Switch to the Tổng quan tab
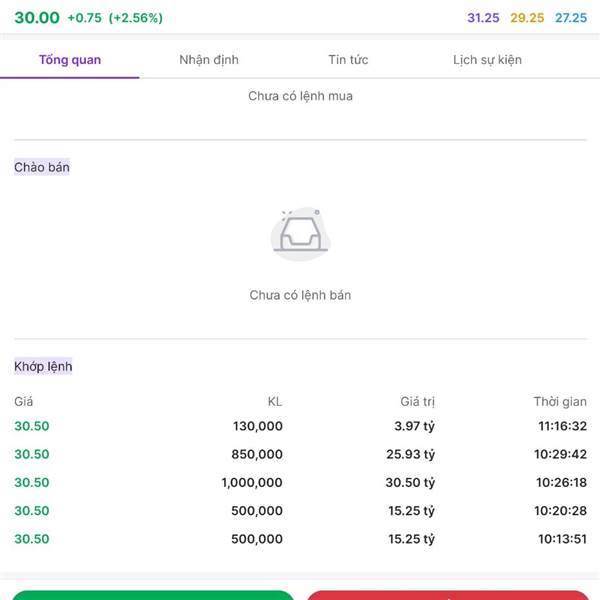 coord(70,60)
